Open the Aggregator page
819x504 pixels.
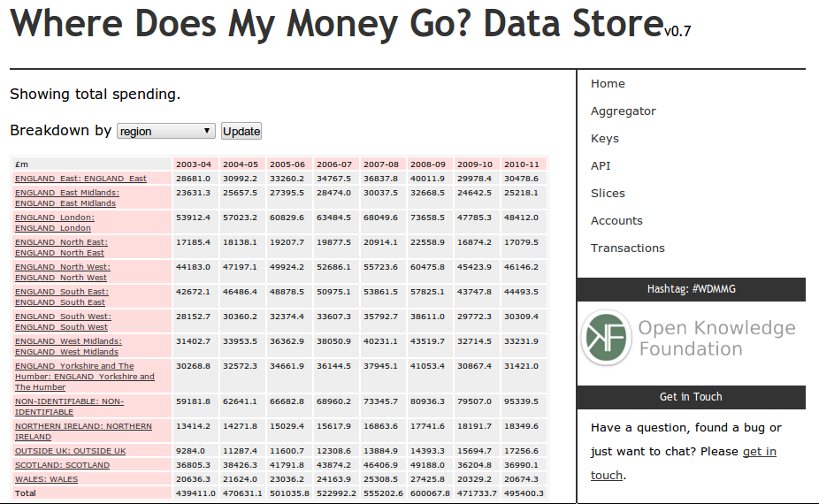[x=624, y=111]
